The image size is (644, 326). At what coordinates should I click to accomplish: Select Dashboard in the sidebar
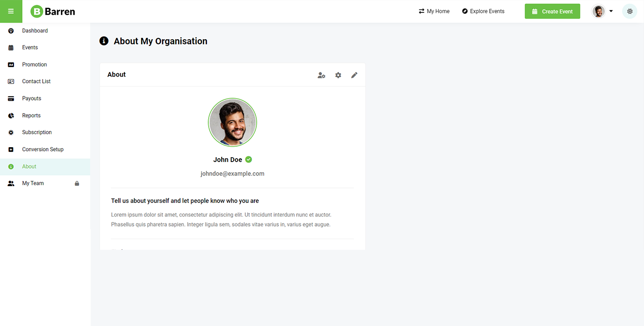point(35,31)
